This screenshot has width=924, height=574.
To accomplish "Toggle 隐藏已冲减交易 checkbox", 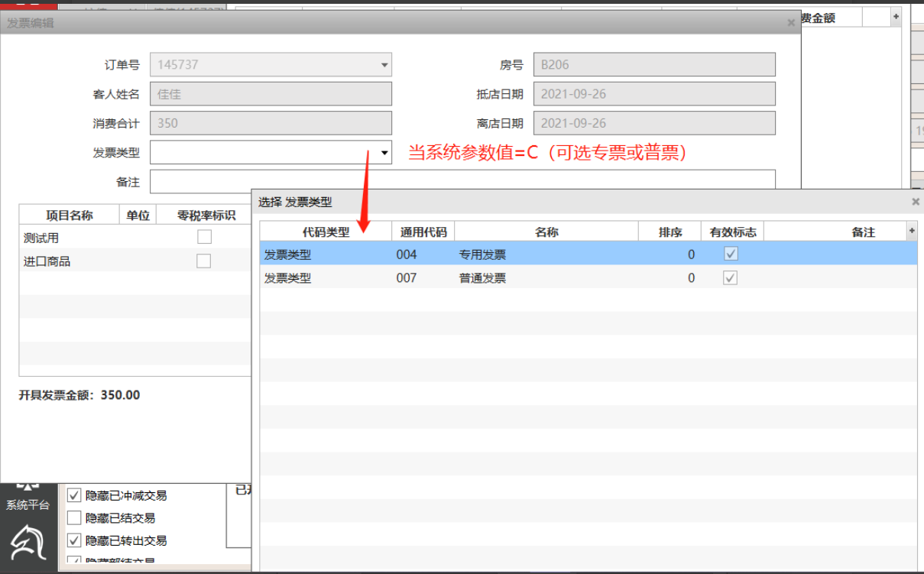I will point(74,495).
